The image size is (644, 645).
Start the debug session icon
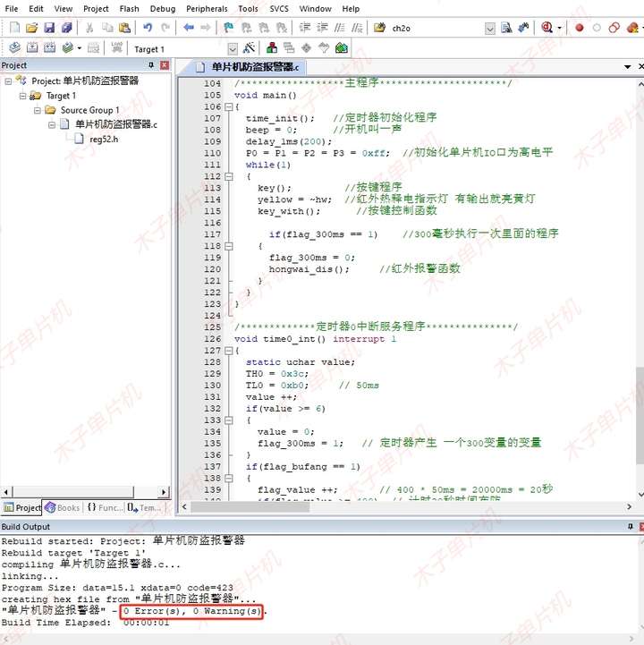tap(547, 28)
